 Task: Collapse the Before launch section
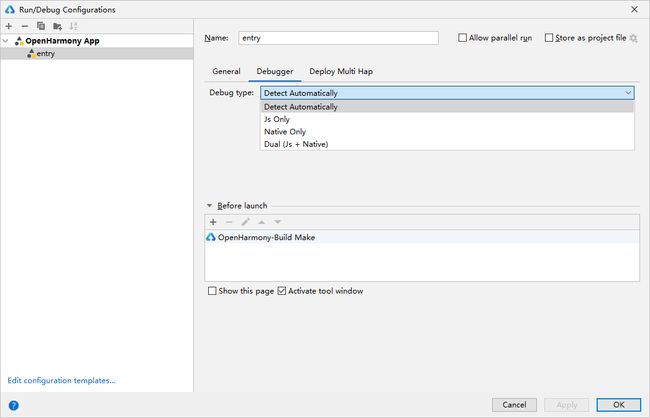209,206
